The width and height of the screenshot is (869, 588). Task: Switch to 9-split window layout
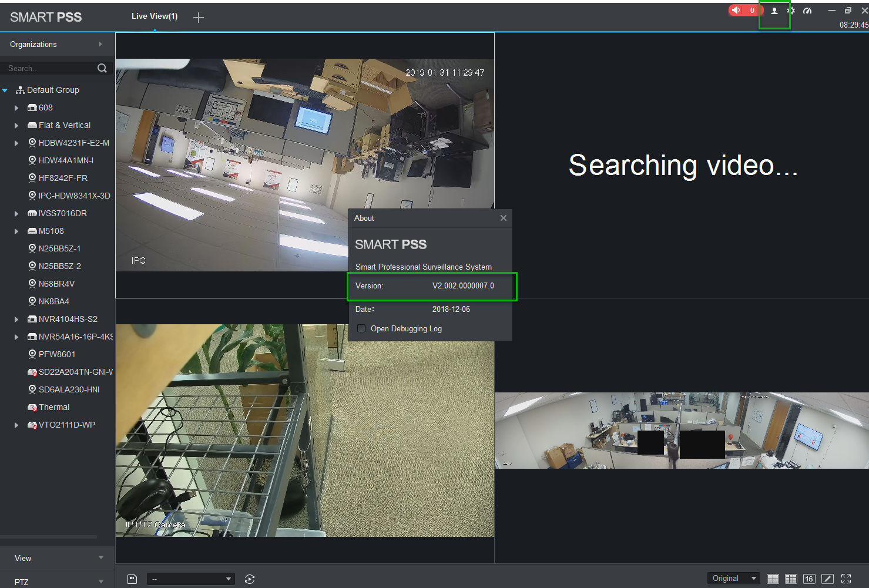pyautogui.click(x=791, y=579)
